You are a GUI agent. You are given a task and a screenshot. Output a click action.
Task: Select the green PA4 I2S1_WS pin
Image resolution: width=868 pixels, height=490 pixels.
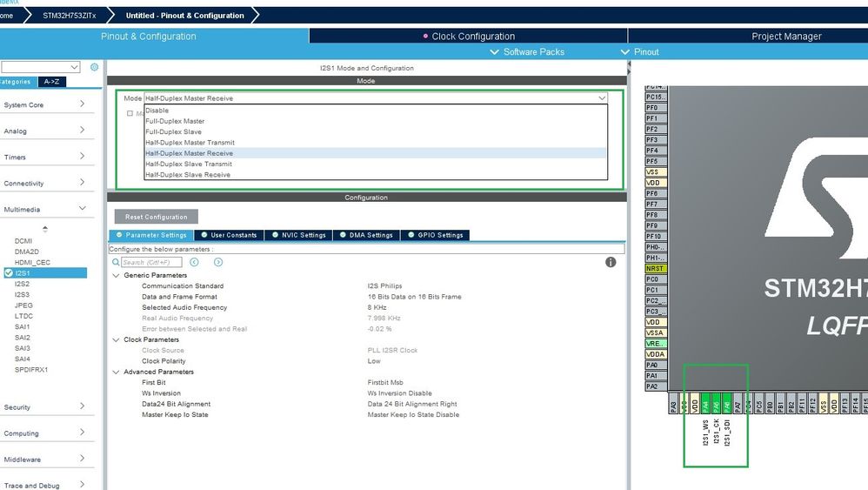point(705,404)
